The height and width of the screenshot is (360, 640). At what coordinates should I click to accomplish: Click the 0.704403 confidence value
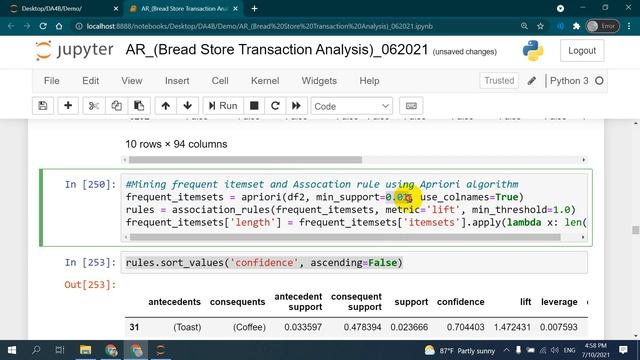tap(465, 327)
